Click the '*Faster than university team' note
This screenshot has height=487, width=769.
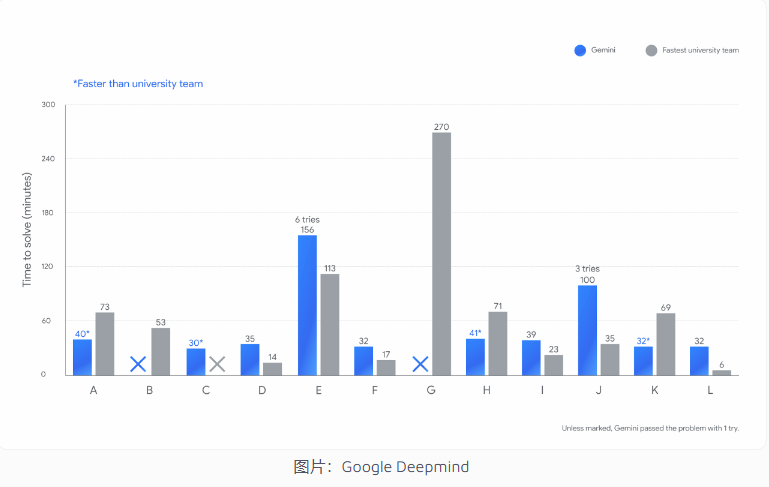(x=138, y=84)
